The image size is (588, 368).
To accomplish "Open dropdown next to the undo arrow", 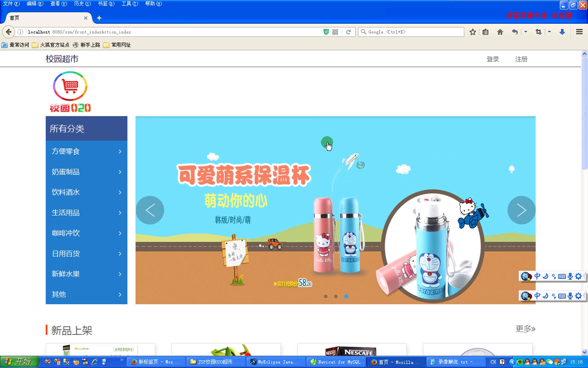I will point(526,32).
